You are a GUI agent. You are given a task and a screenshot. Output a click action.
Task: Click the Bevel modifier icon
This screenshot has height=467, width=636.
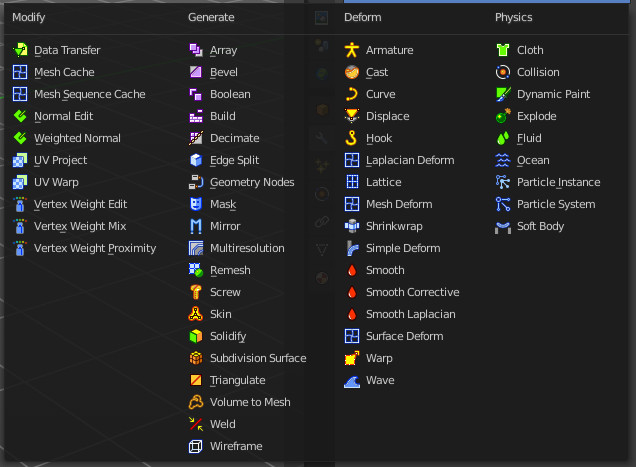(x=196, y=72)
